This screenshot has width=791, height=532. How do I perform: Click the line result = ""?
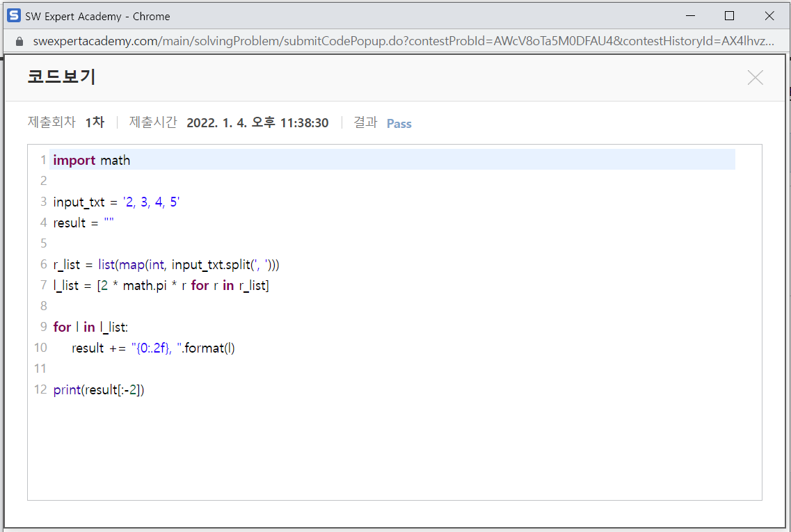[x=83, y=223]
